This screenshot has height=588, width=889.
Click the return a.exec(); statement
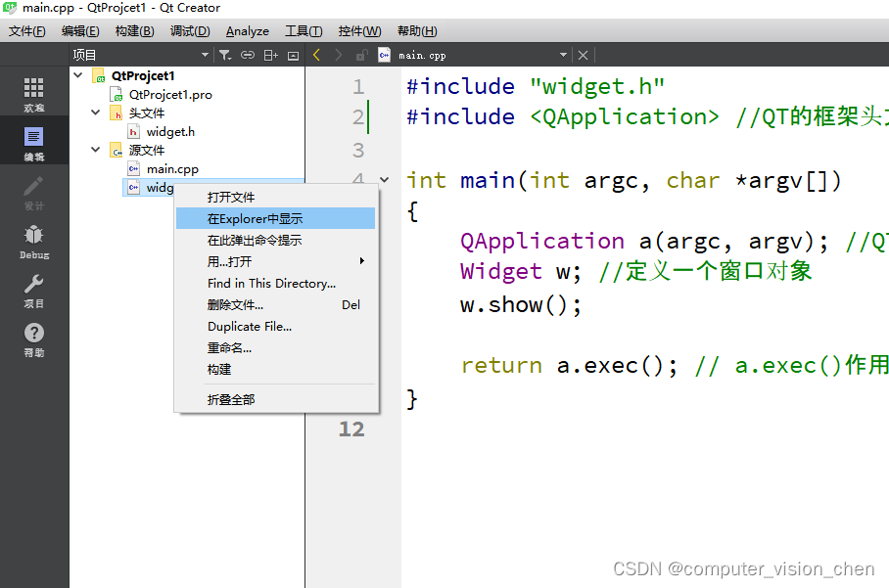(569, 365)
